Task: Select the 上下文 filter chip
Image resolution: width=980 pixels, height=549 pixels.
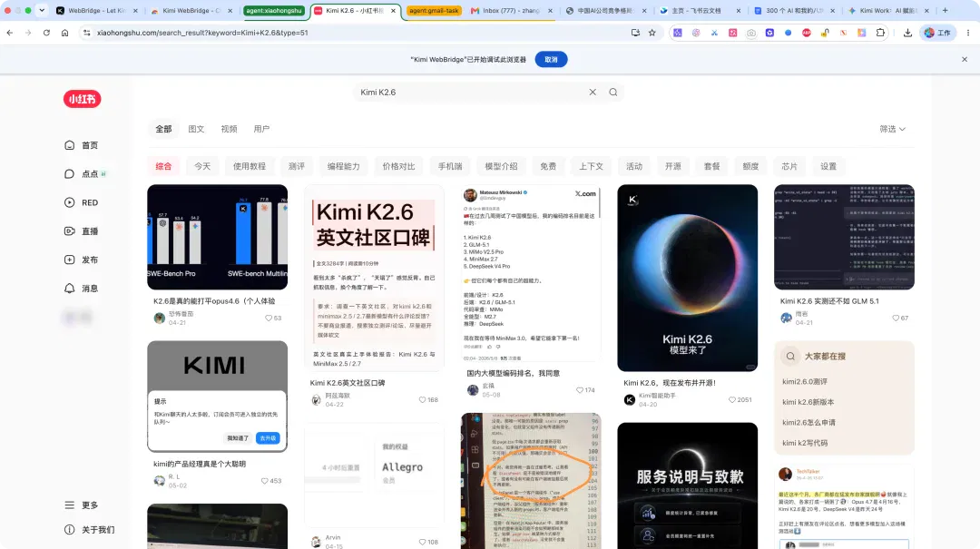Action: click(591, 166)
